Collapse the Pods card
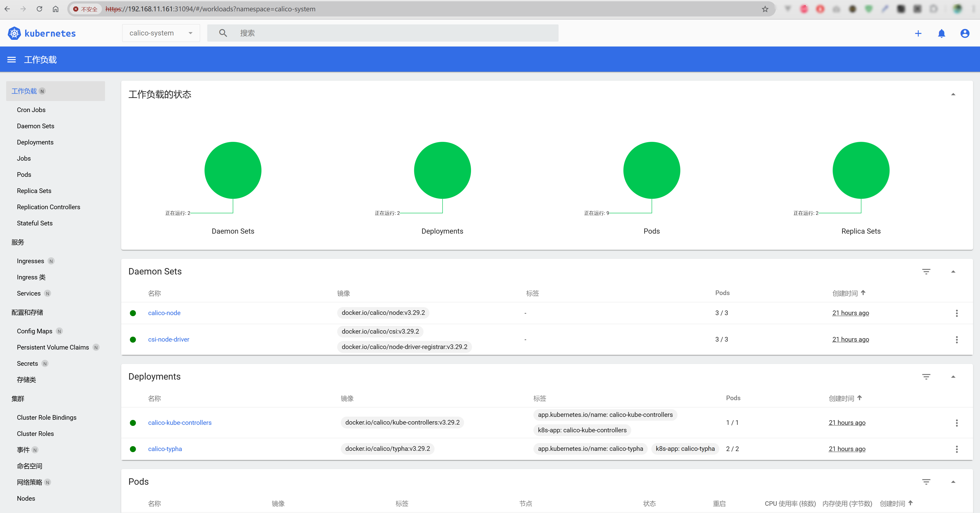 click(x=953, y=482)
